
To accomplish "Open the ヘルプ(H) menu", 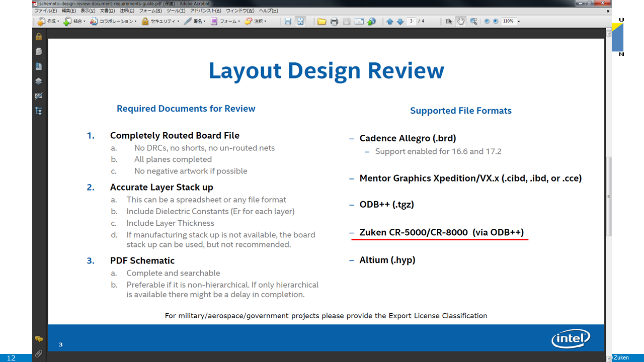I will click(x=269, y=11).
